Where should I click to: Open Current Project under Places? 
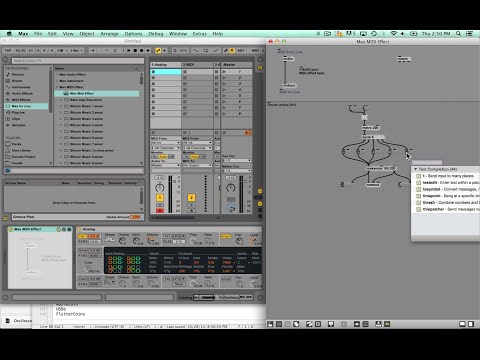click(x=23, y=157)
